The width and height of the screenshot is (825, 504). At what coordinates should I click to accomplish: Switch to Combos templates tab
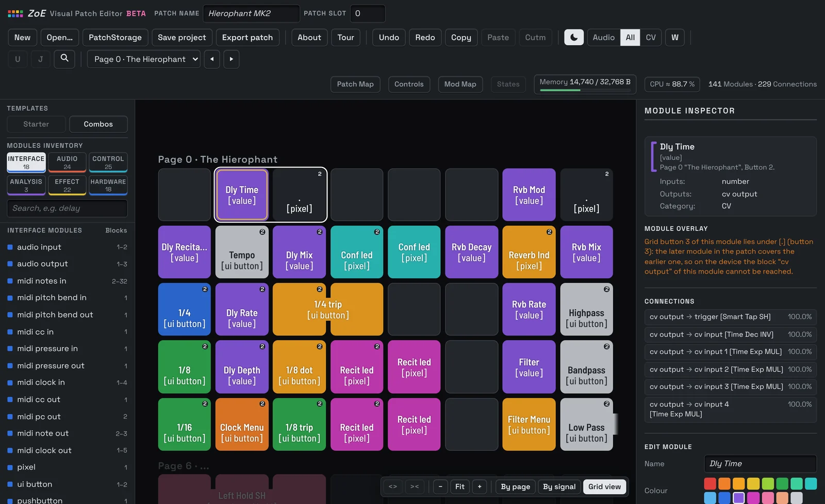(x=98, y=124)
